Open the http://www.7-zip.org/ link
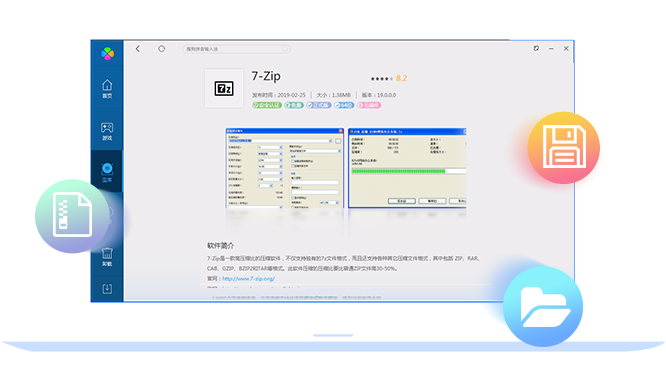 [248, 279]
